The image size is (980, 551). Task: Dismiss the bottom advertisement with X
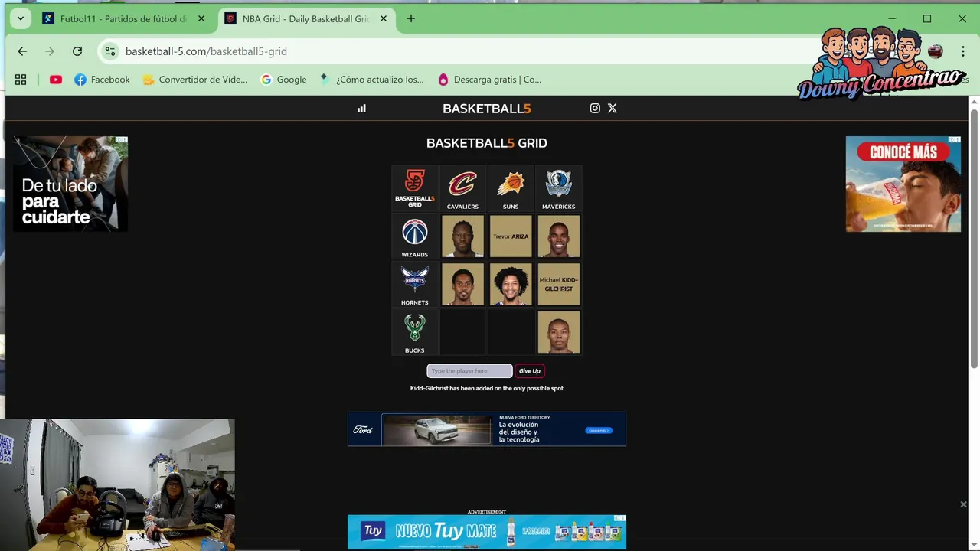click(x=963, y=504)
